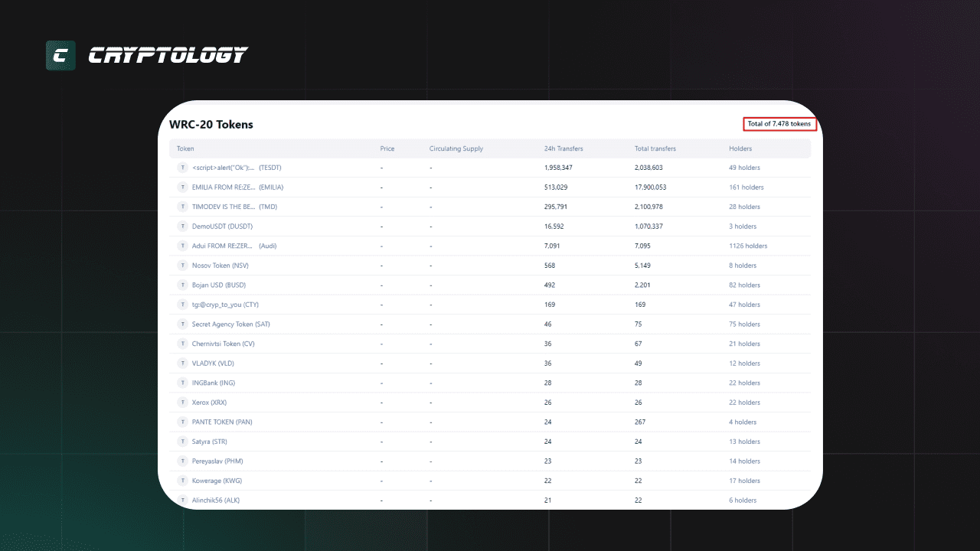
Task: Click the Circulating Supply column header
Action: tap(456, 148)
